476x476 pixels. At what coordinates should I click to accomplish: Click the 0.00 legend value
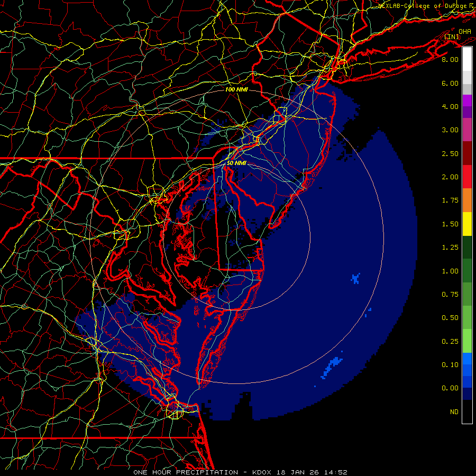coord(450,388)
